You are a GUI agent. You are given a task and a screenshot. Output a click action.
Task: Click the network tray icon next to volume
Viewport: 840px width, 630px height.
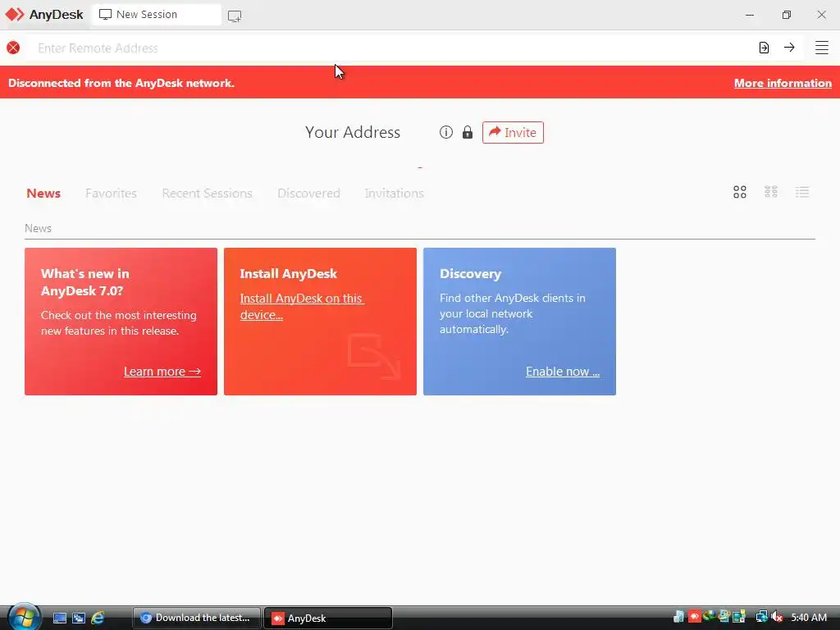point(761,617)
